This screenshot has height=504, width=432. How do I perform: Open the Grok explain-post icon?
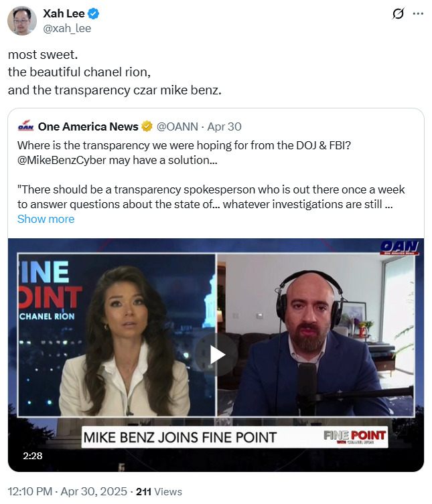(x=399, y=14)
